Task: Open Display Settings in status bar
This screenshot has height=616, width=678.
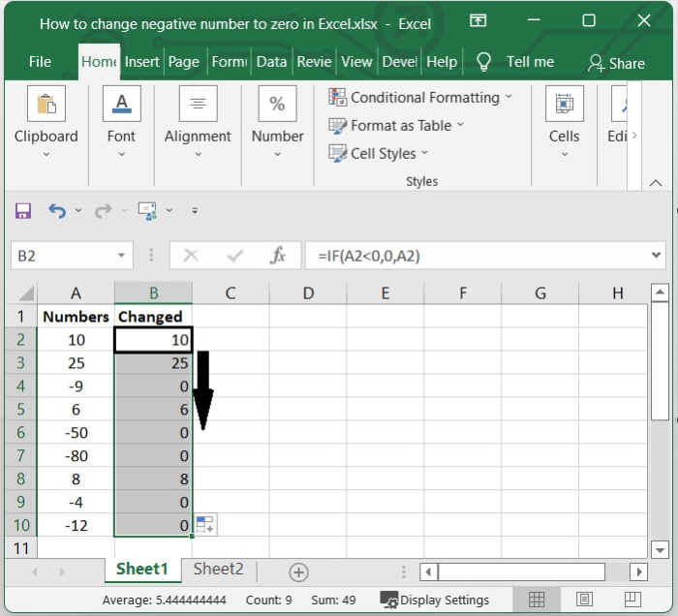Action: coord(435,600)
